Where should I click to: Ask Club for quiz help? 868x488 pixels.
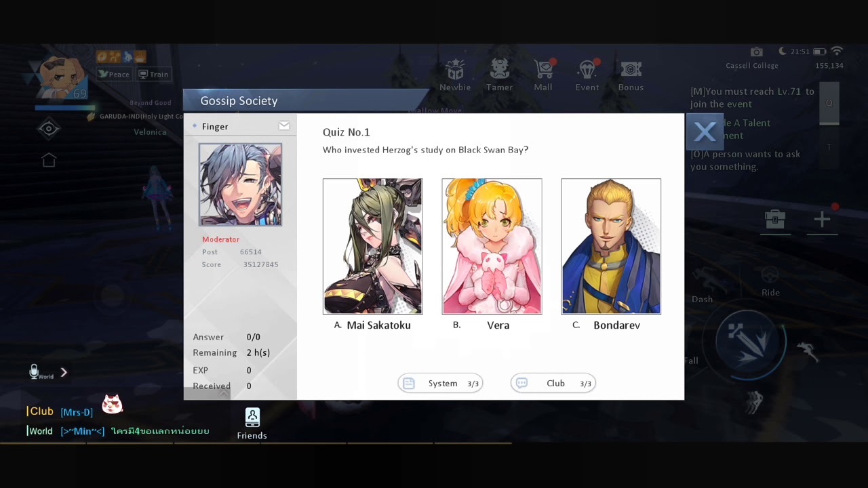553,384
